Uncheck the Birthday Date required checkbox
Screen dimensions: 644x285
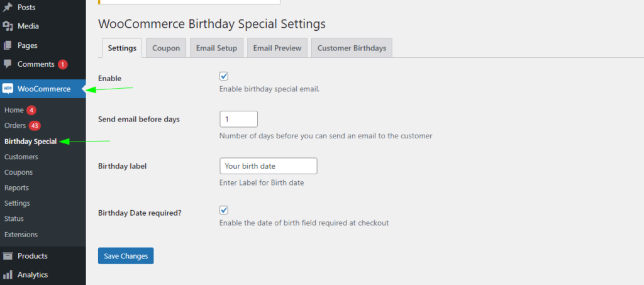224,210
